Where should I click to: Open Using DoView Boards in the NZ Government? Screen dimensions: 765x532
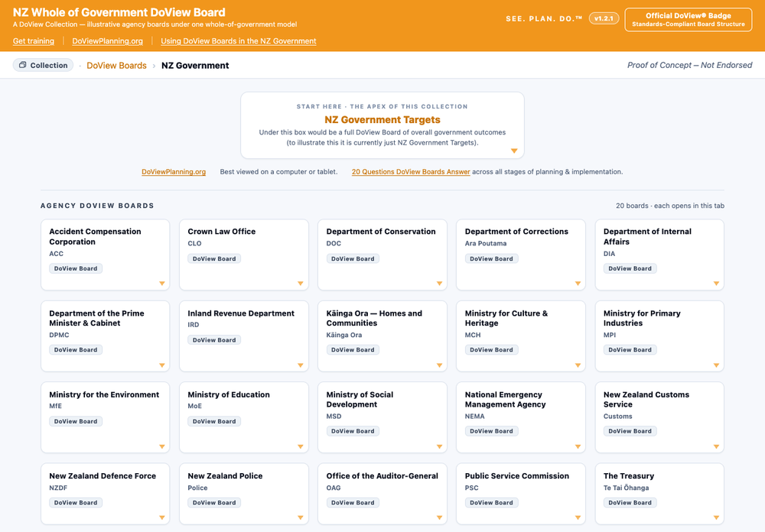pyautogui.click(x=239, y=41)
